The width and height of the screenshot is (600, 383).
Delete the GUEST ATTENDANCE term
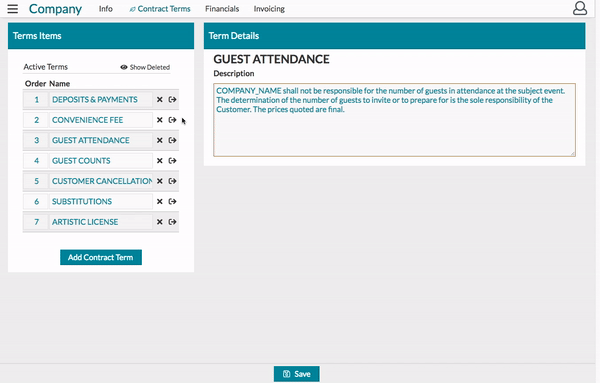160,140
